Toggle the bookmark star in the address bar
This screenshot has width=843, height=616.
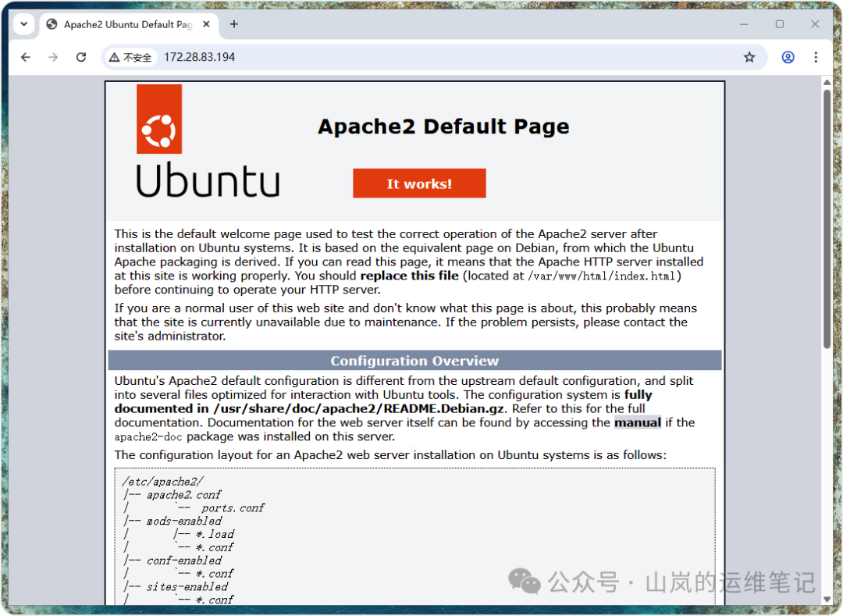point(749,56)
